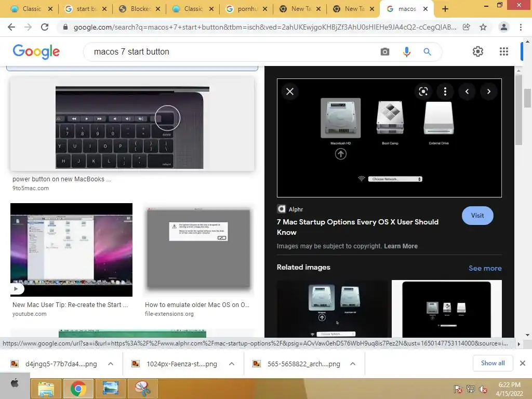Open Mac desktop YouTube video thumbnail

point(71,250)
